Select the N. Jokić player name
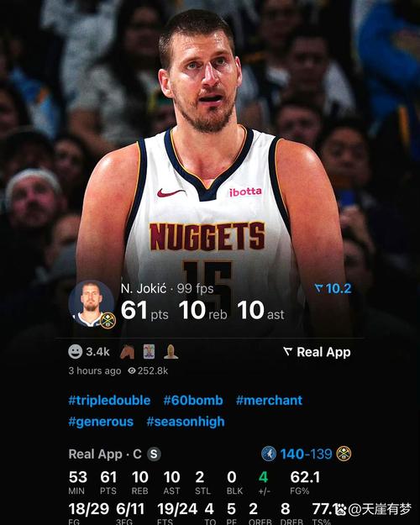This screenshot has width=420, height=525. (x=144, y=288)
